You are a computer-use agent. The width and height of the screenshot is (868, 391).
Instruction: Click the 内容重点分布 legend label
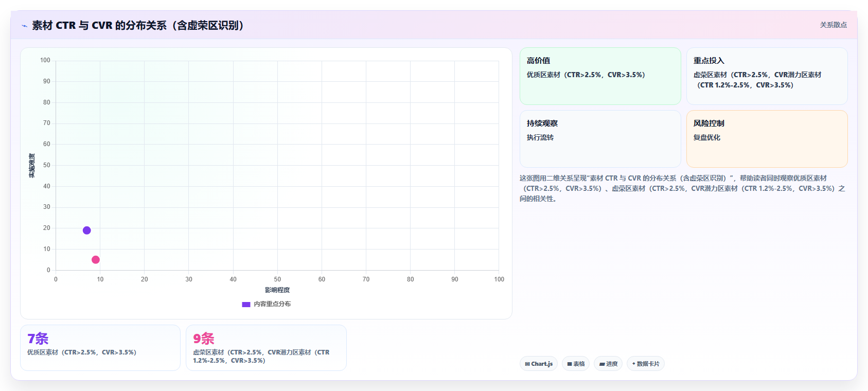pyautogui.click(x=272, y=304)
